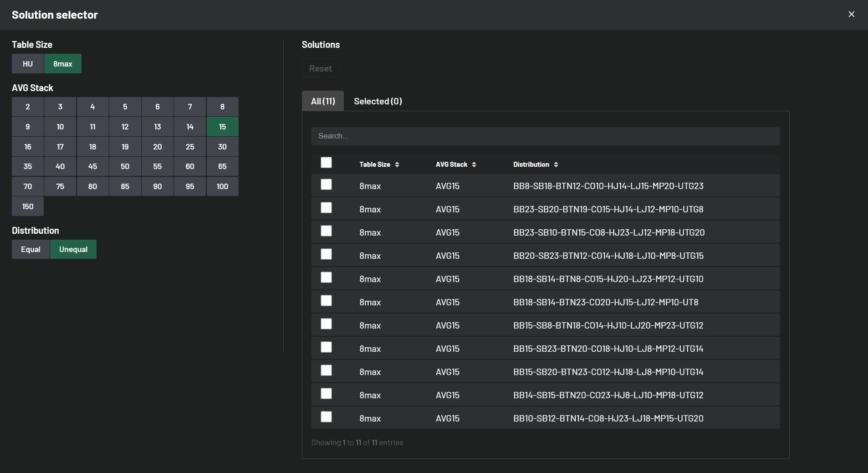Select the BB8-SB18-BTN12 solution checkbox
868x473 pixels.
[326, 185]
